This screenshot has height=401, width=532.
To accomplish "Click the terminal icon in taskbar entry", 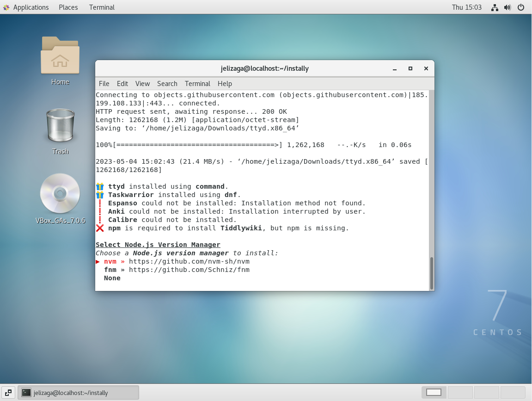I will click(x=26, y=393).
